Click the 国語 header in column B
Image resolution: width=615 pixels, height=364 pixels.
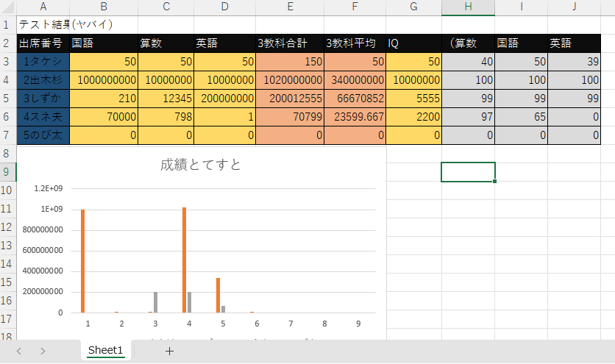(104, 43)
